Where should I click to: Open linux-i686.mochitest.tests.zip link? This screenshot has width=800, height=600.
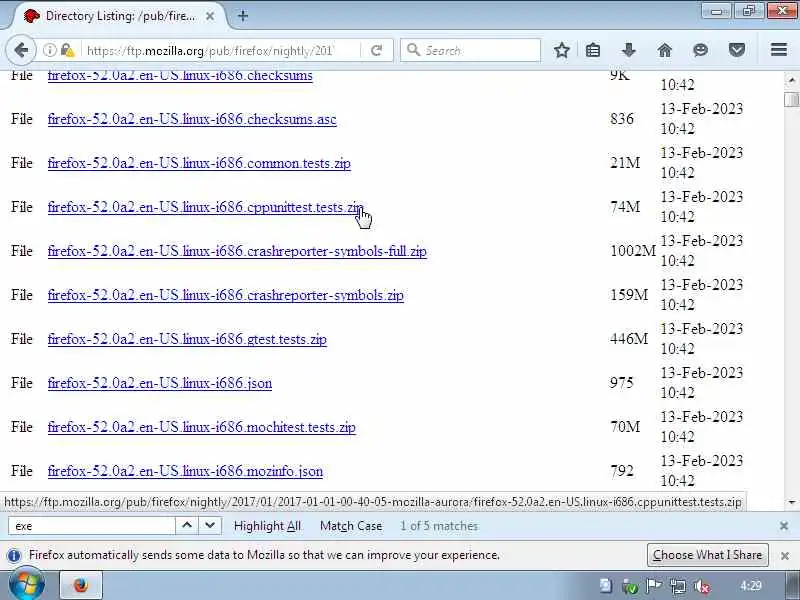pyautogui.click(x=202, y=427)
